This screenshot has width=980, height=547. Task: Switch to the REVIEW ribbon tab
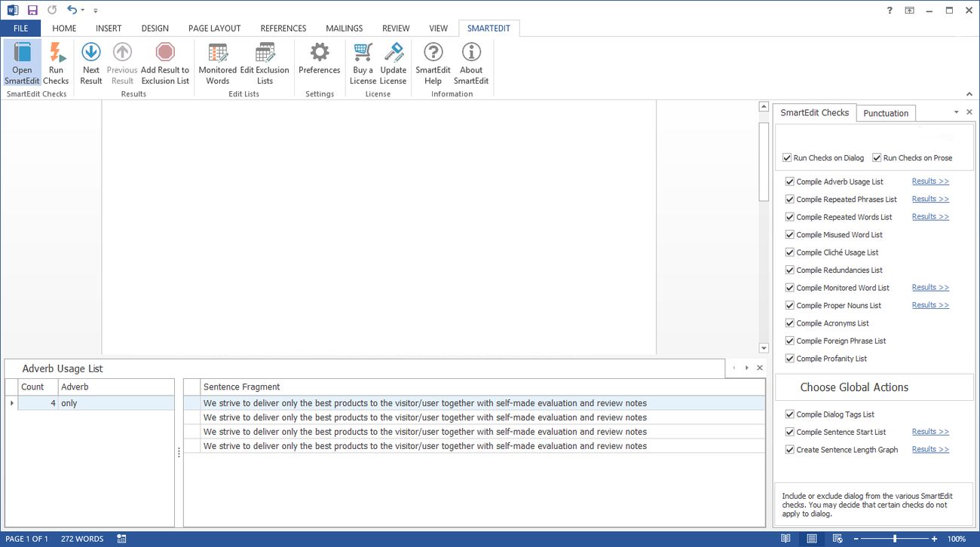click(x=396, y=29)
